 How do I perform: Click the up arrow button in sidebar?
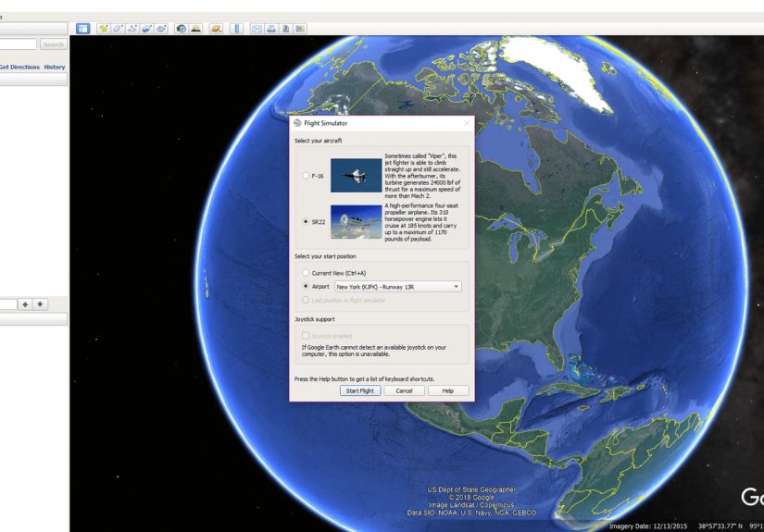click(25, 304)
